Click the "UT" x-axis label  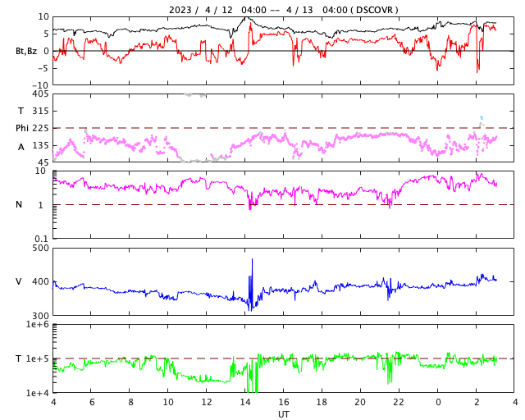(284, 414)
